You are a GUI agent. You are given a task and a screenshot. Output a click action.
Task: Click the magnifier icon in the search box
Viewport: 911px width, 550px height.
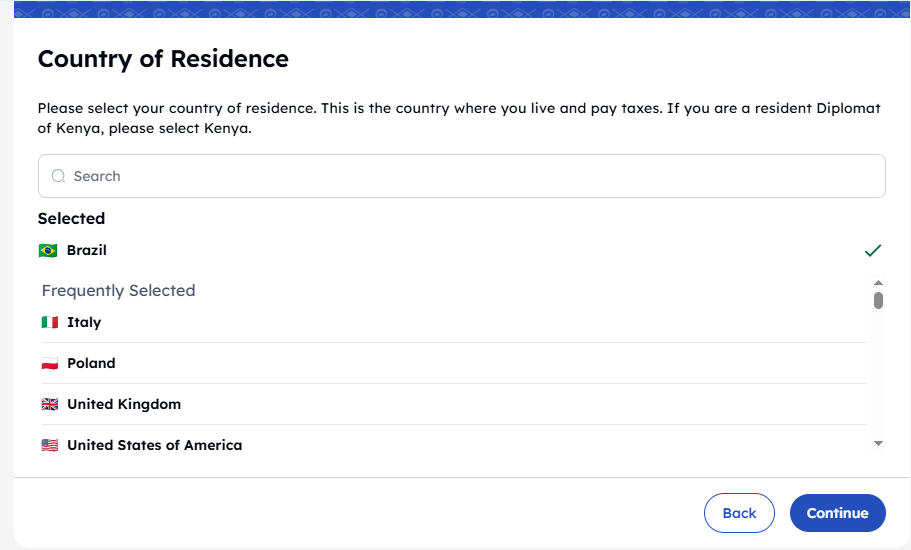pos(59,176)
